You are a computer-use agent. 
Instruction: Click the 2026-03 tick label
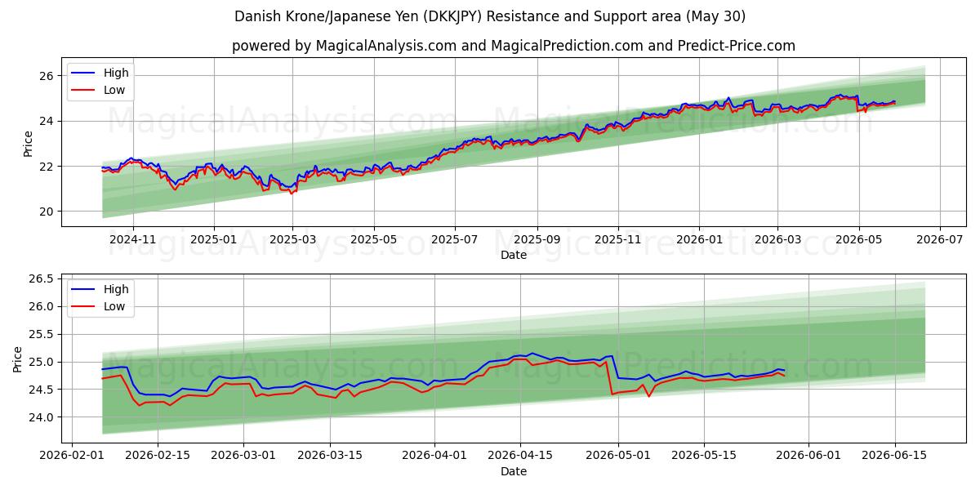pos(778,240)
